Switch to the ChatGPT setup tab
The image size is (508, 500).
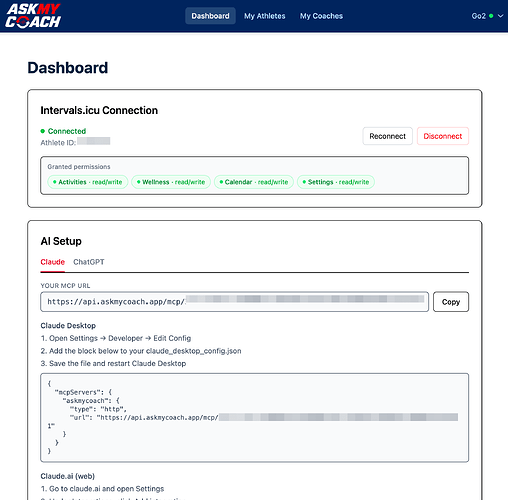(89, 262)
